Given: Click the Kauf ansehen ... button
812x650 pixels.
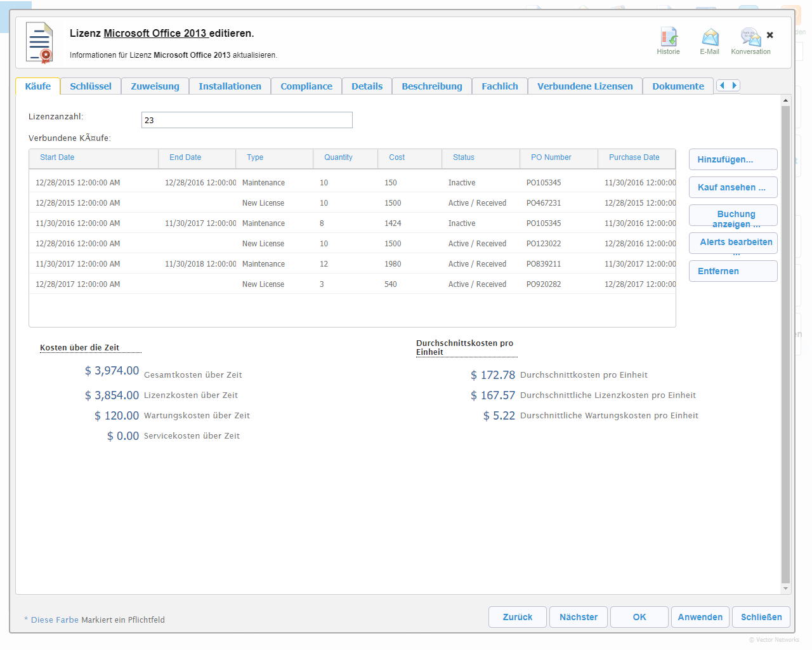Looking at the screenshot, I should 733,187.
